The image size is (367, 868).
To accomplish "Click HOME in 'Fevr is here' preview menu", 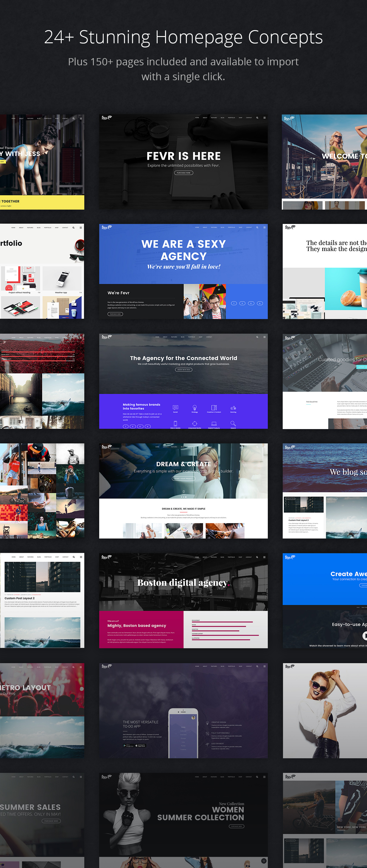I will [x=197, y=117].
